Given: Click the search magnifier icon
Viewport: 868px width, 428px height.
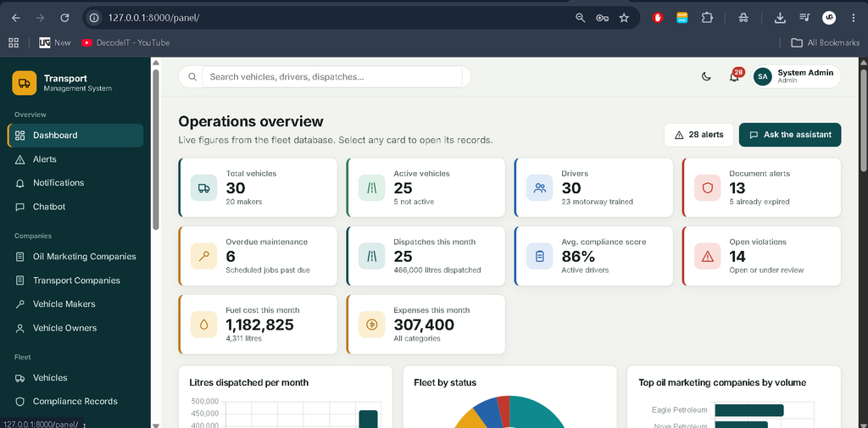Looking at the screenshot, I should coord(192,77).
